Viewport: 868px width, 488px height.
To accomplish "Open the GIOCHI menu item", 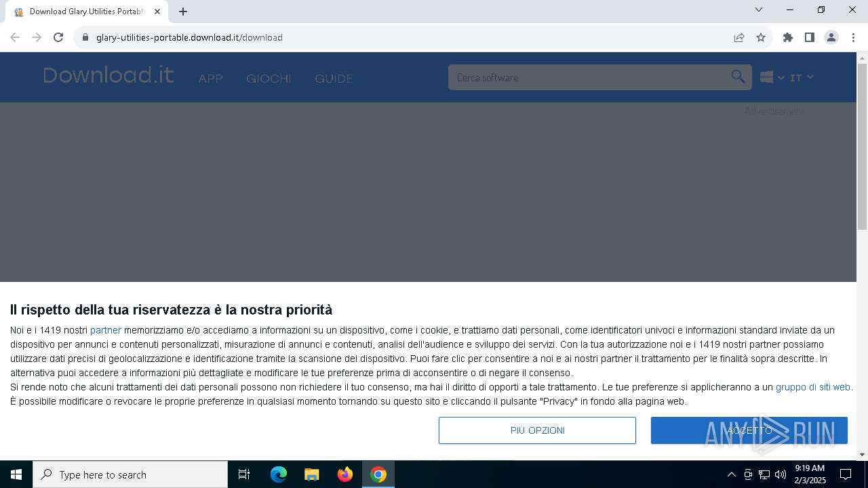I will click(269, 79).
